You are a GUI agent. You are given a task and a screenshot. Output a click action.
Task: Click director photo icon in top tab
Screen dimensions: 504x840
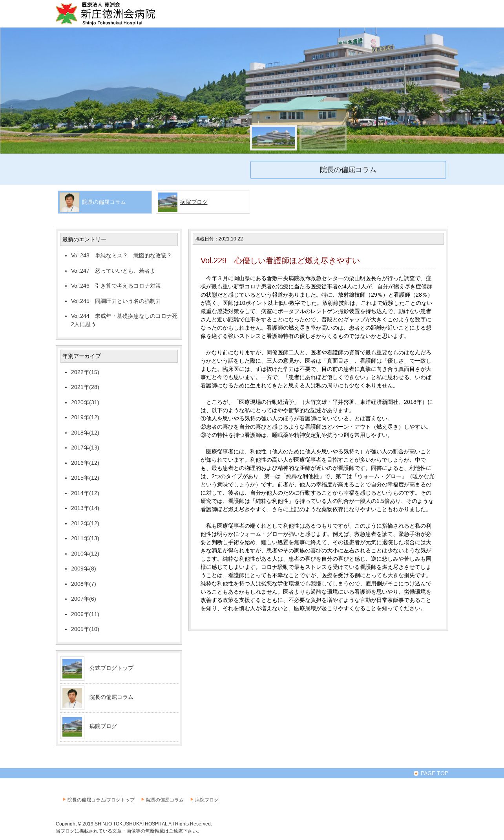coord(69,202)
